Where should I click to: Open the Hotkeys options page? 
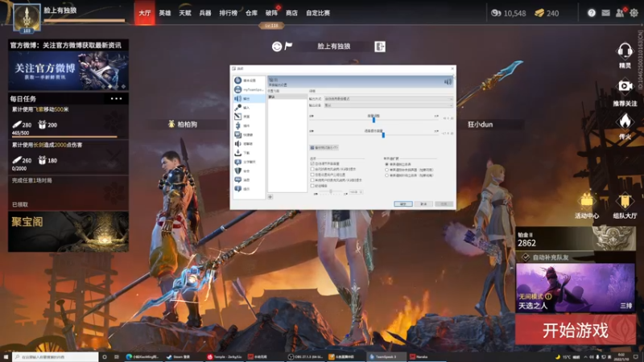click(x=248, y=134)
